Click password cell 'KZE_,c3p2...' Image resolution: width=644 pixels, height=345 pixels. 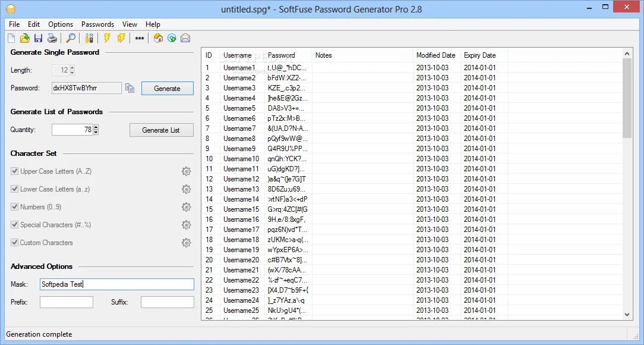pyautogui.click(x=287, y=88)
